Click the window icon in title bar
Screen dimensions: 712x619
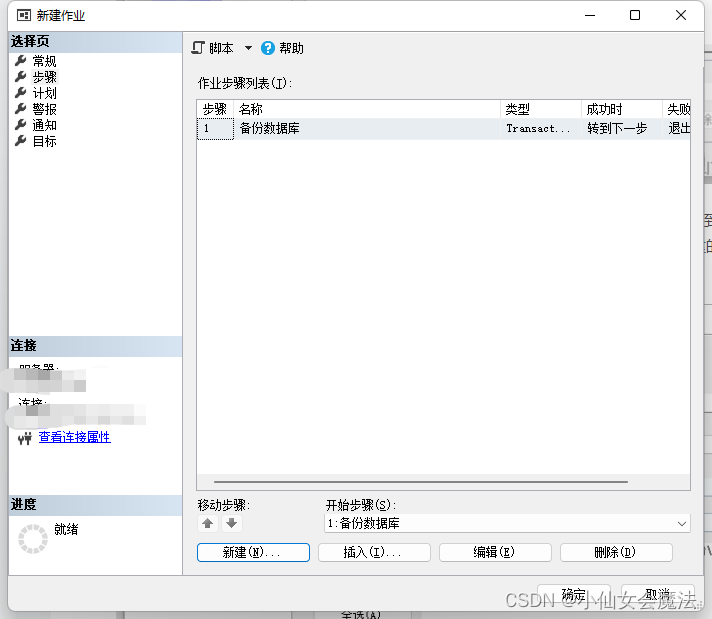(24, 15)
